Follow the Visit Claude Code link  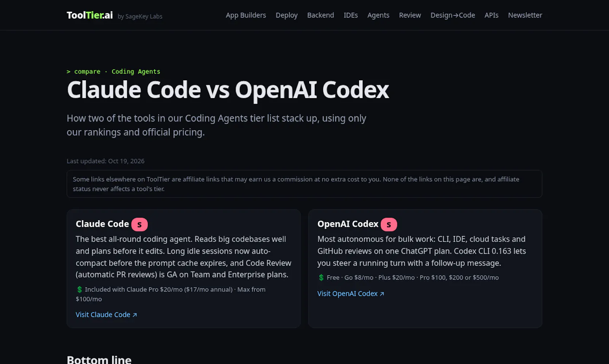tap(106, 315)
